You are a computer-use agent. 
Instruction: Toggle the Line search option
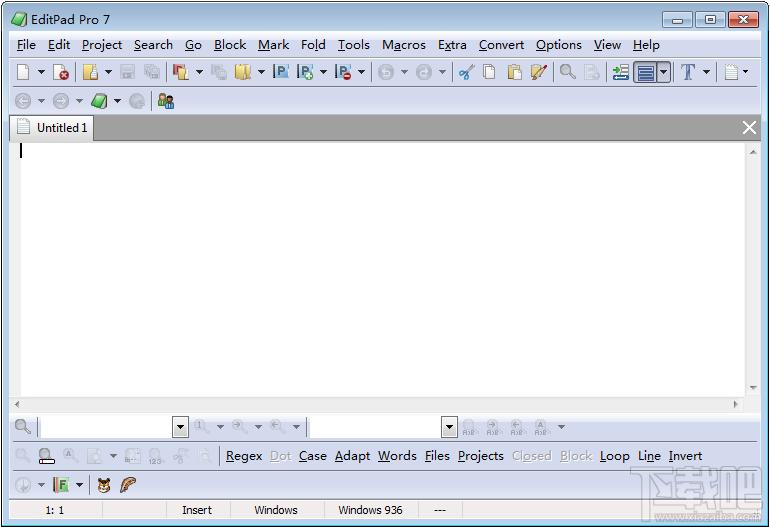[x=649, y=456]
